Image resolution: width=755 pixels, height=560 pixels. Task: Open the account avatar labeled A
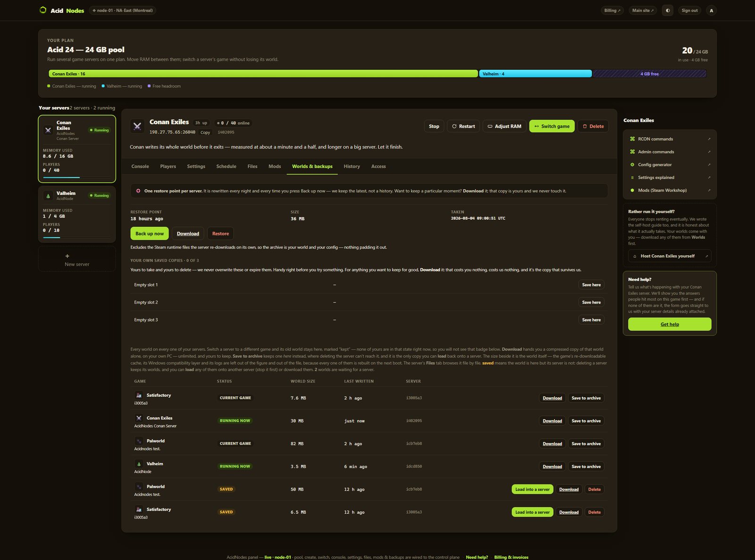711,10
